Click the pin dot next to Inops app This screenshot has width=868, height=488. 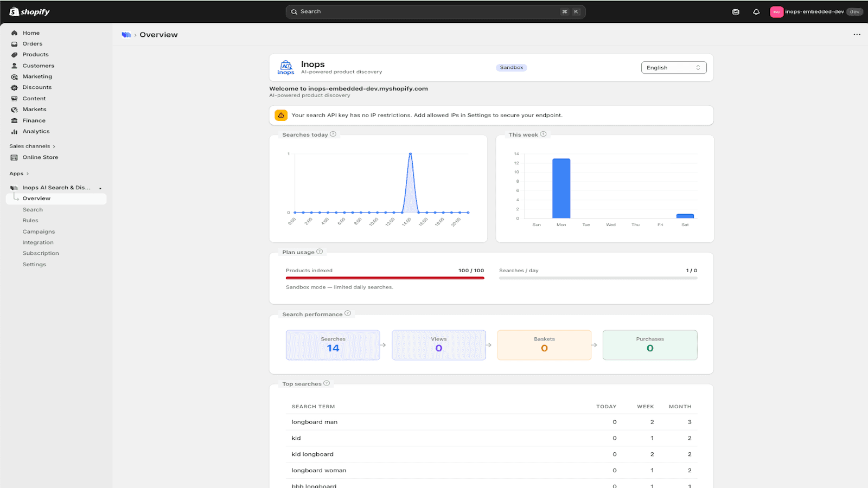click(100, 188)
